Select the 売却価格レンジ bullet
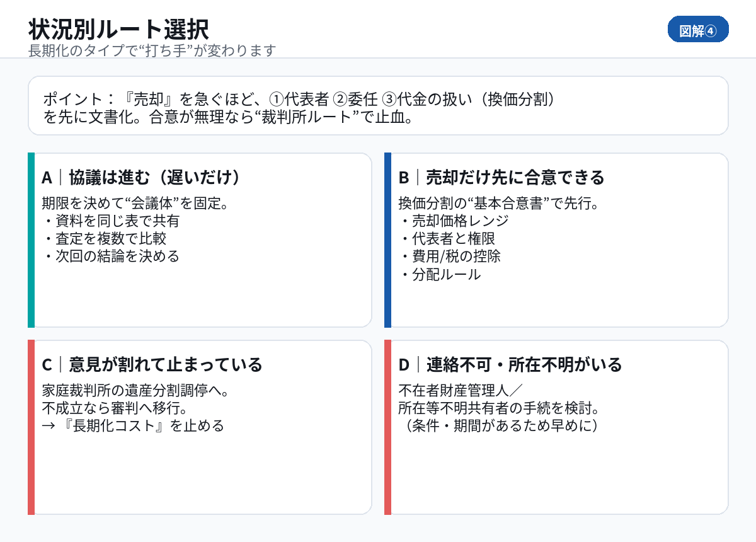The height and width of the screenshot is (542, 756). point(454,221)
